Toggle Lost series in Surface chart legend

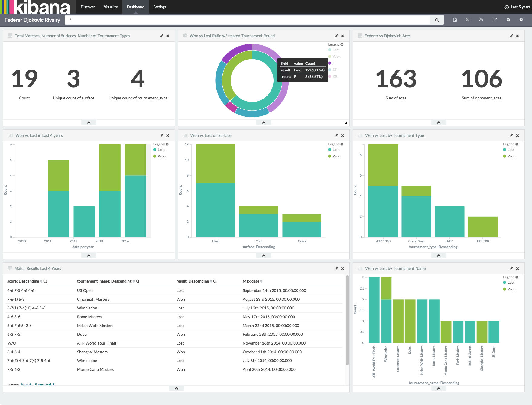[334, 150]
